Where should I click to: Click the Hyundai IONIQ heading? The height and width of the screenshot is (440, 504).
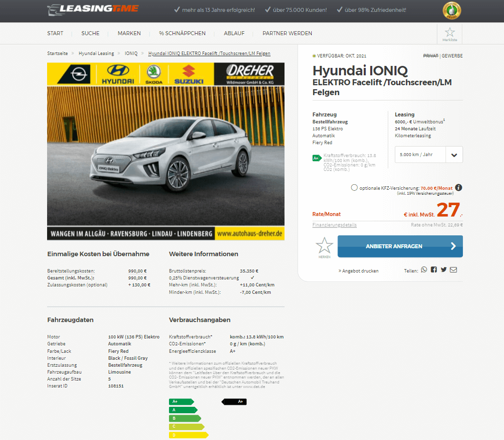pyautogui.click(x=360, y=71)
